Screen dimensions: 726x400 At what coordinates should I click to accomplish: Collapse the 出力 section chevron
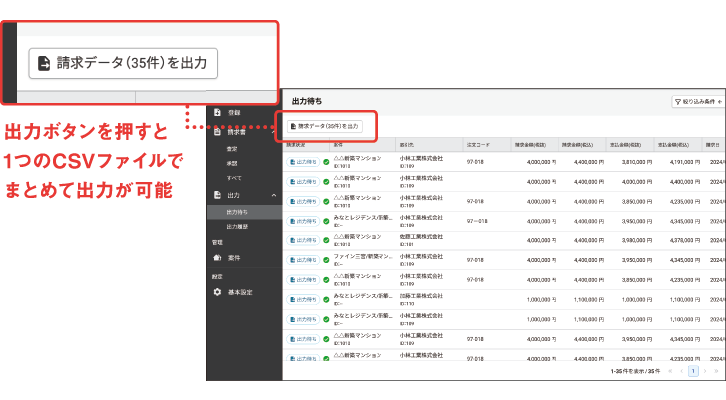click(x=274, y=195)
